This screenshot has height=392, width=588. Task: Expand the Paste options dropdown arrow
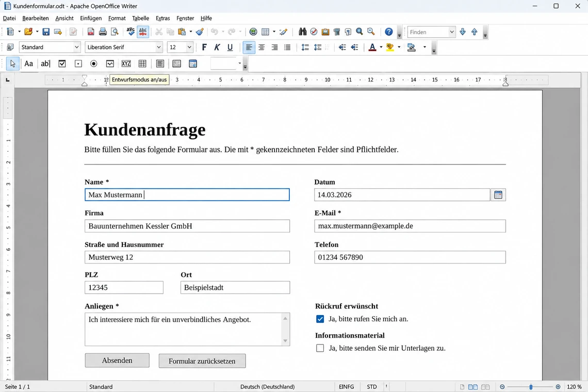pos(191,32)
